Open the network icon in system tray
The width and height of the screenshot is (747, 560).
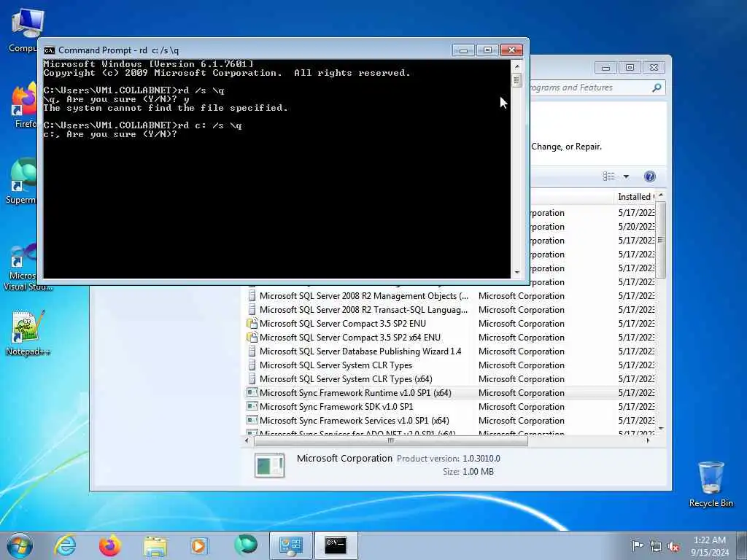pyautogui.click(x=656, y=546)
